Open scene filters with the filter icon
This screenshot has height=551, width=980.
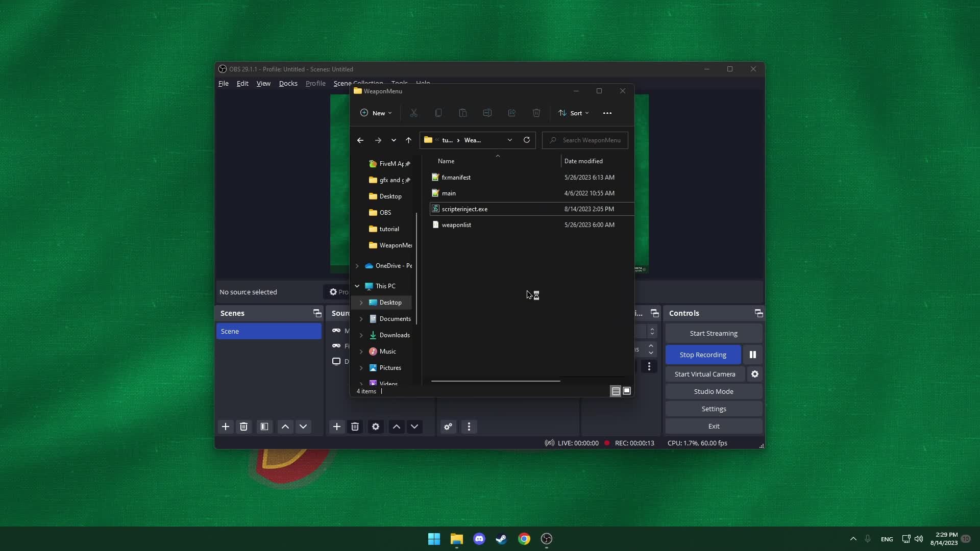[264, 427]
